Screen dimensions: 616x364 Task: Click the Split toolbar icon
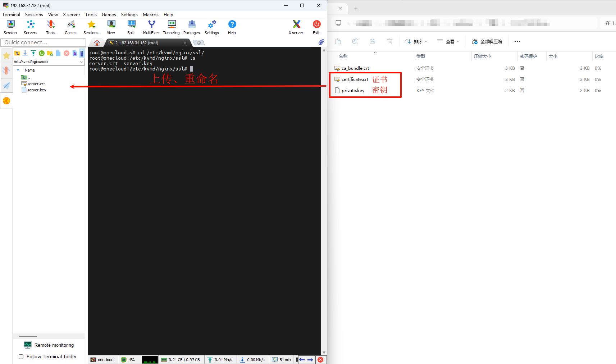click(131, 27)
